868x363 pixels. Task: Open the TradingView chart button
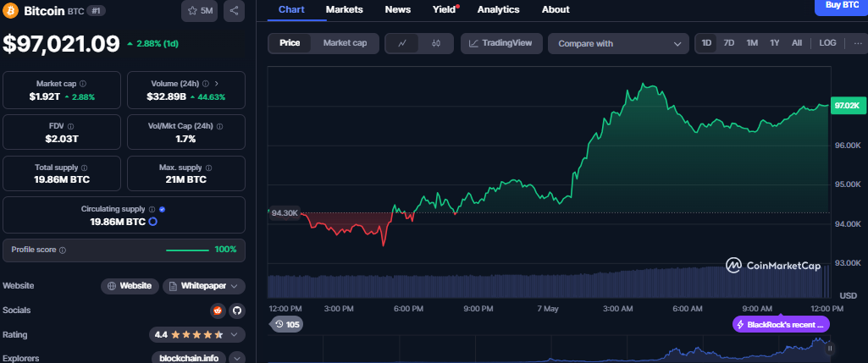pyautogui.click(x=500, y=43)
